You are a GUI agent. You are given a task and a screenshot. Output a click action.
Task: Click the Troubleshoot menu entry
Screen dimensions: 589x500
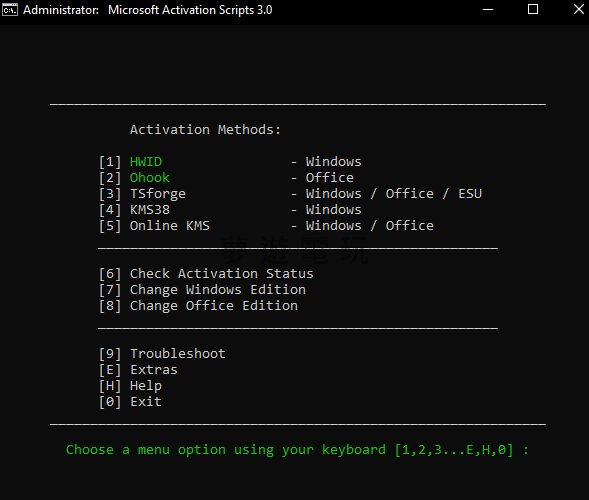tap(178, 354)
